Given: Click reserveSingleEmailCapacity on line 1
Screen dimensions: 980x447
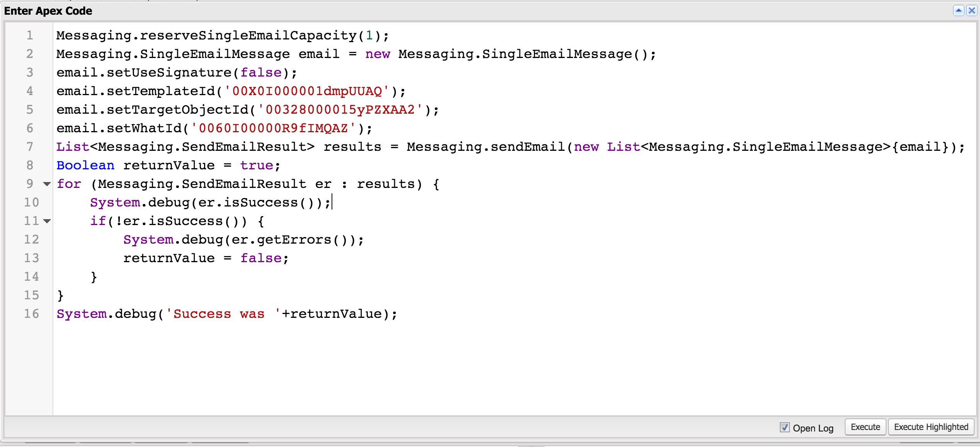Looking at the screenshot, I should click(248, 36).
